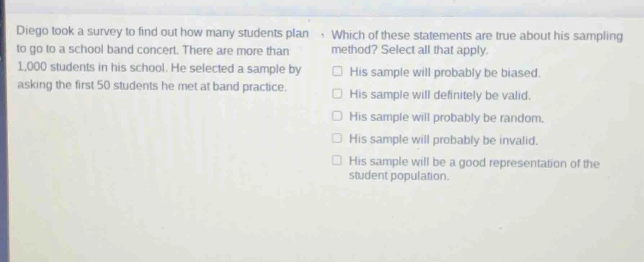Click the question prompt about sampling method
Screen dimensions: 644x262
click(x=476, y=35)
